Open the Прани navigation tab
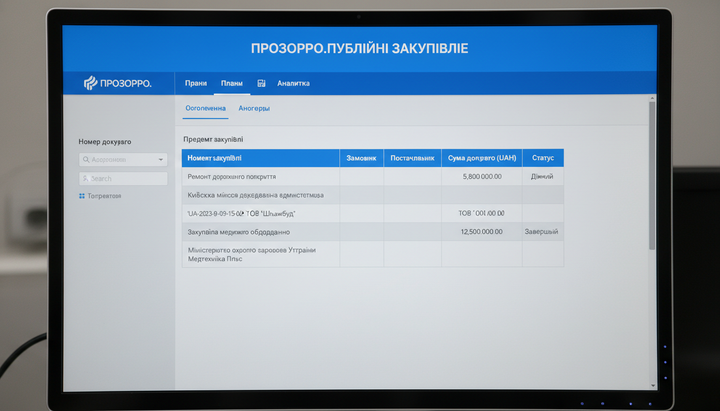Image resolution: width=720 pixels, height=411 pixels. tap(196, 83)
